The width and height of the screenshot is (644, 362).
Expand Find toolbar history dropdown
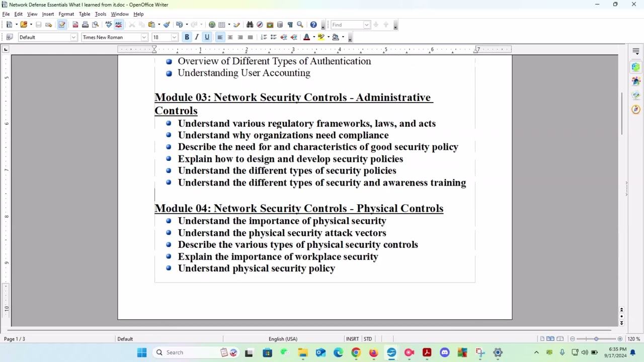click(x=366, y=25)
